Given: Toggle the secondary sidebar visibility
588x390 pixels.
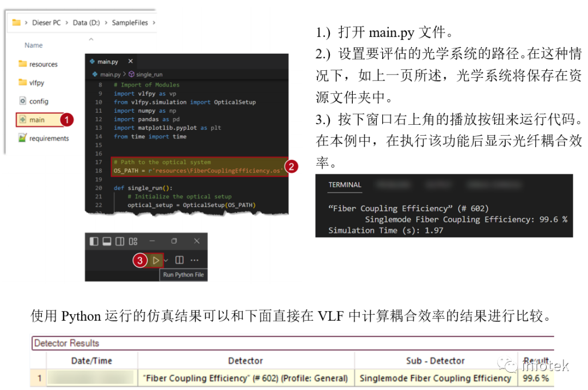Looking at the screenshot, I should [119, 241].
